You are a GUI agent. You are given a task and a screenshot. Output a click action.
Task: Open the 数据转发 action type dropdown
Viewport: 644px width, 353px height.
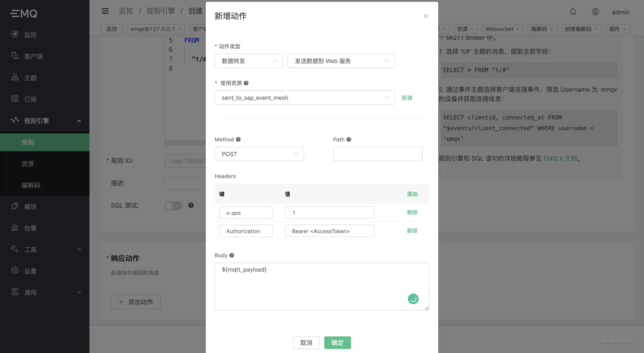tap(249, 61)
